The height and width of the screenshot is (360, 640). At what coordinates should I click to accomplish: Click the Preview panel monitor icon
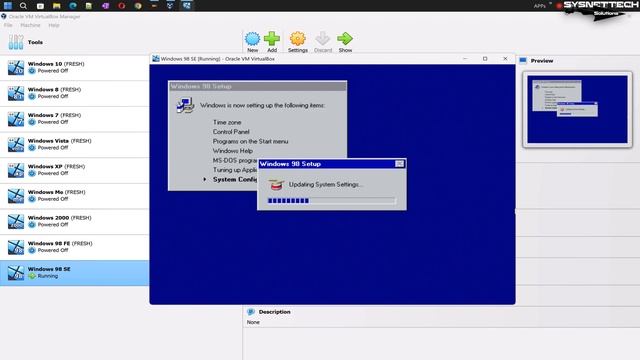[523, 60]
